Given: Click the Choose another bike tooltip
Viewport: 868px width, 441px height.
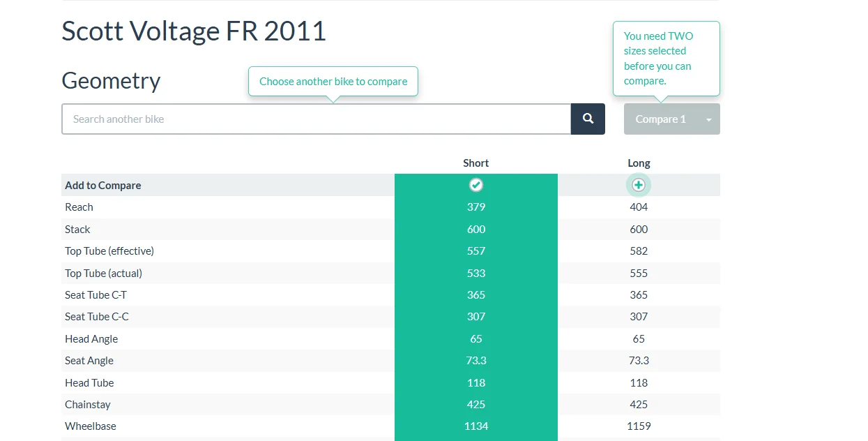Looking at the screenshot, I should pos(333,82).
